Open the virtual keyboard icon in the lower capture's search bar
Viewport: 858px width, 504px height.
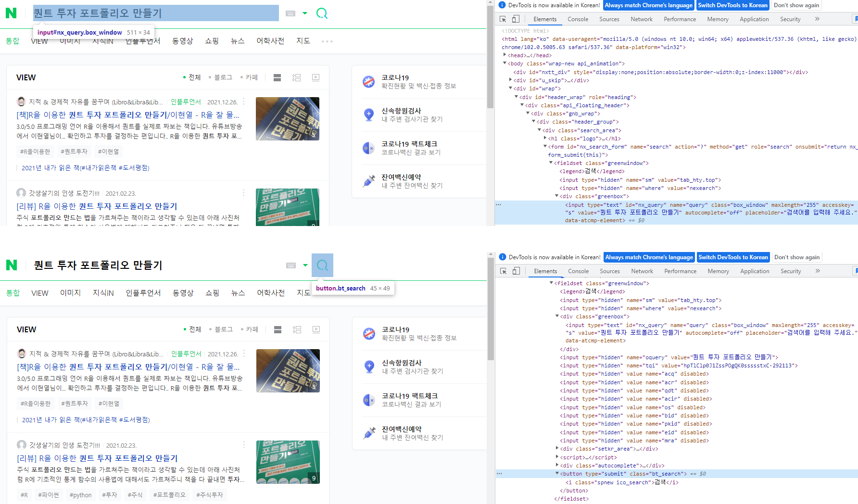[x=291, y=265]
